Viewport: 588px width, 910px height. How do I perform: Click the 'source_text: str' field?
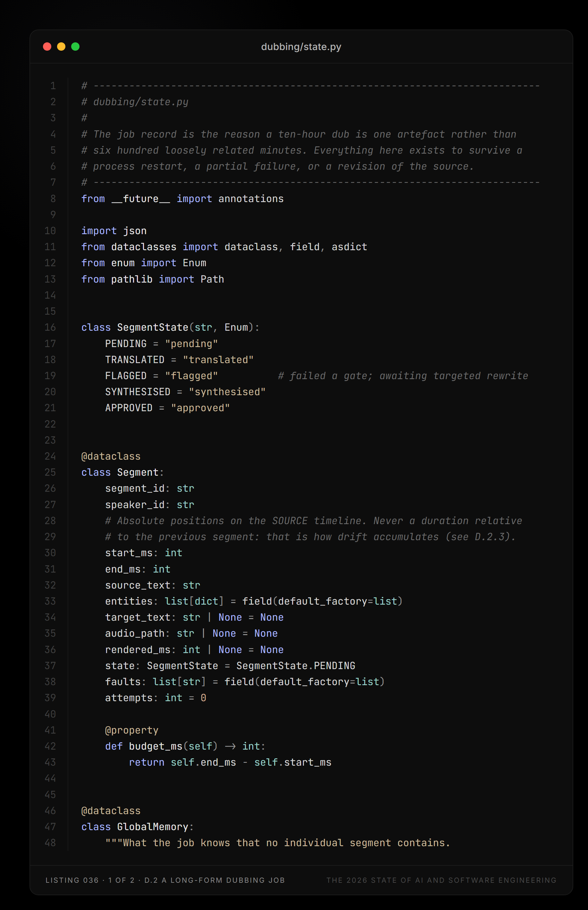click(x=153, y=585)
